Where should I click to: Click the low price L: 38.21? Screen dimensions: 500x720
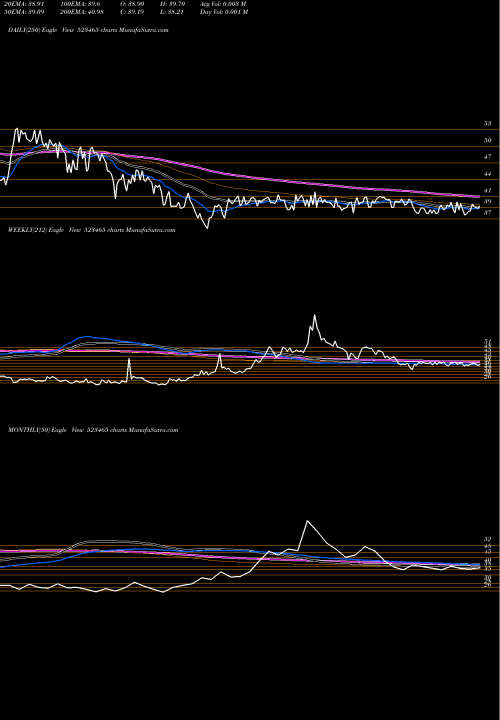click(x=172, y=11)
